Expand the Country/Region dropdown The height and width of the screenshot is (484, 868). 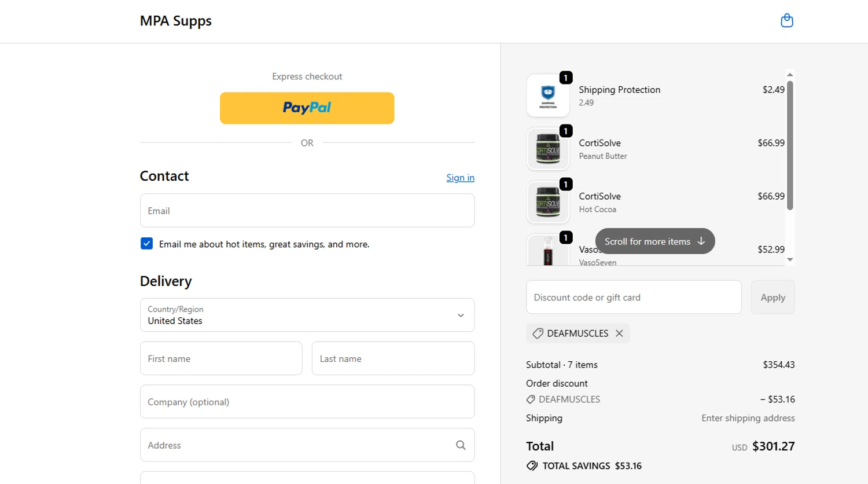(x=307, y=315)
